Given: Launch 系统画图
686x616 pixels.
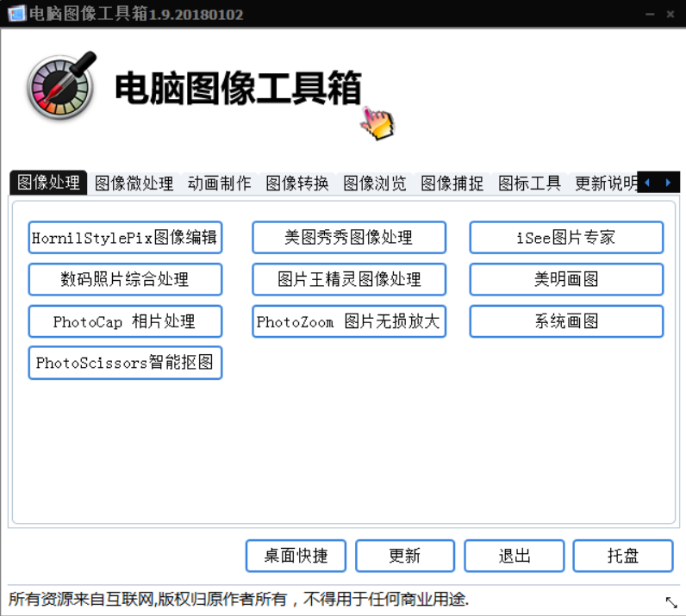Looking at the screenshot, I should 566,321.
